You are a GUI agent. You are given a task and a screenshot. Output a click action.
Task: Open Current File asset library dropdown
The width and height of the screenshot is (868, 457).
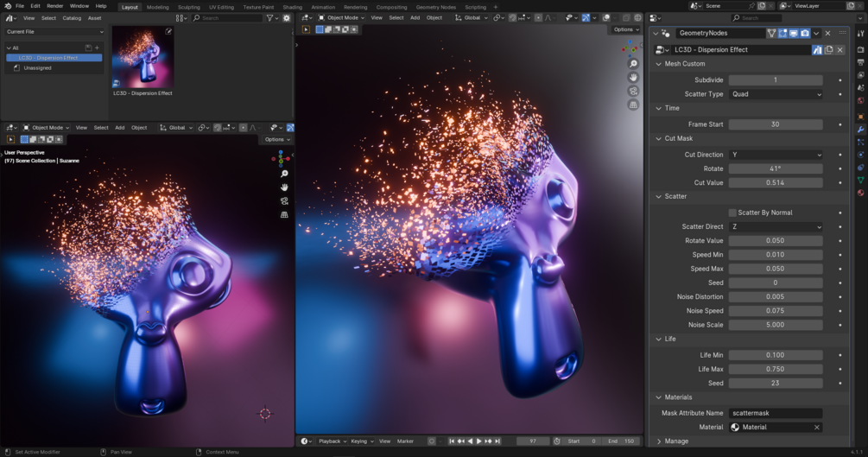[x=54, y=32]
